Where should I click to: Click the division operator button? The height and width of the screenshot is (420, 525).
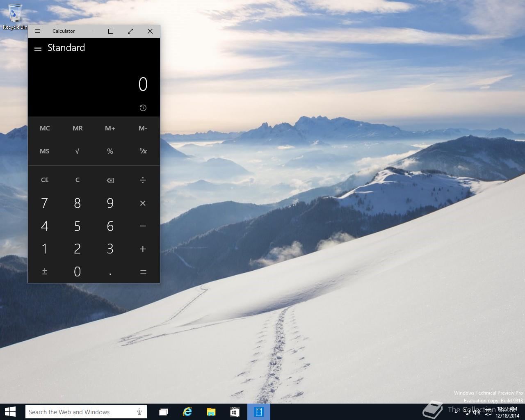click(143, 180)
